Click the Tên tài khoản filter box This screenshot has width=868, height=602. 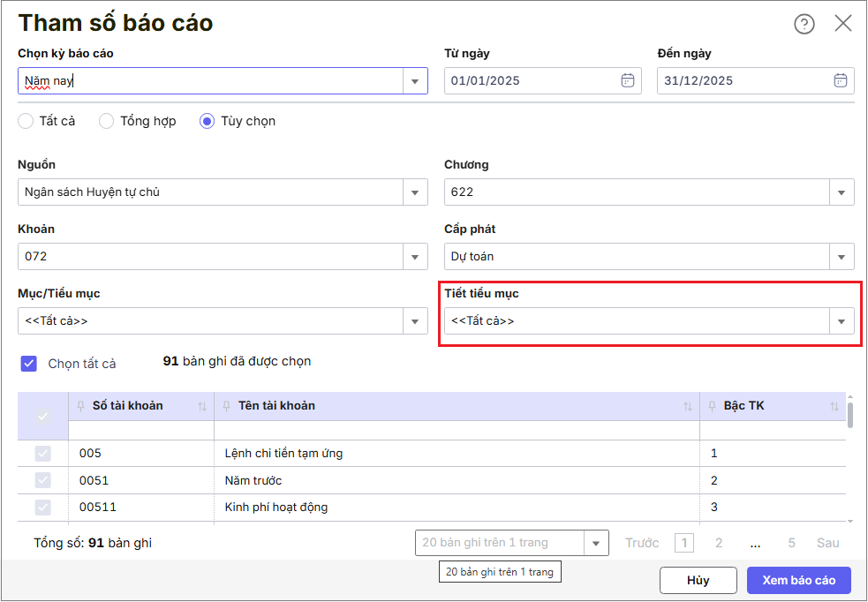pyautogui.click(x=457, y=431)
